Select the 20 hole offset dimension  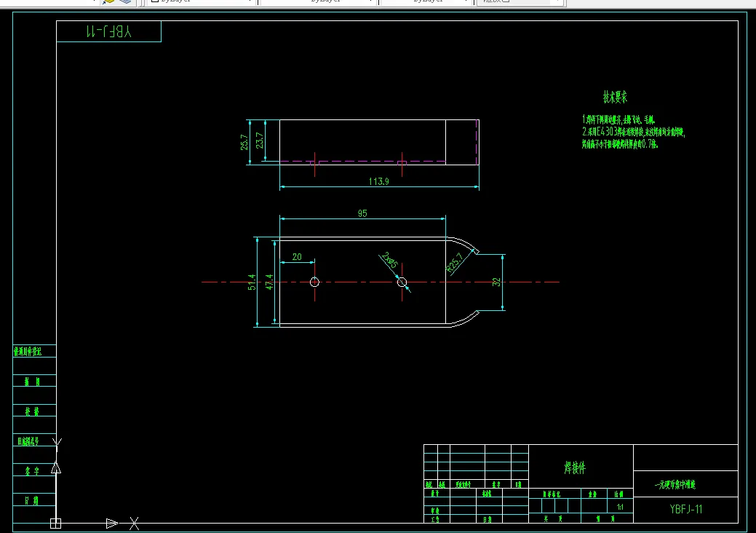pyautogui.click(x=297, y=256)
